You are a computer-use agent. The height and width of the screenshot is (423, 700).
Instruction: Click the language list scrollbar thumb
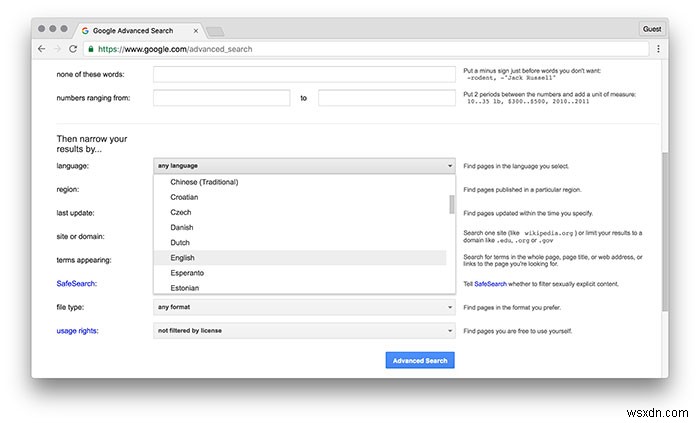(451, 204)
